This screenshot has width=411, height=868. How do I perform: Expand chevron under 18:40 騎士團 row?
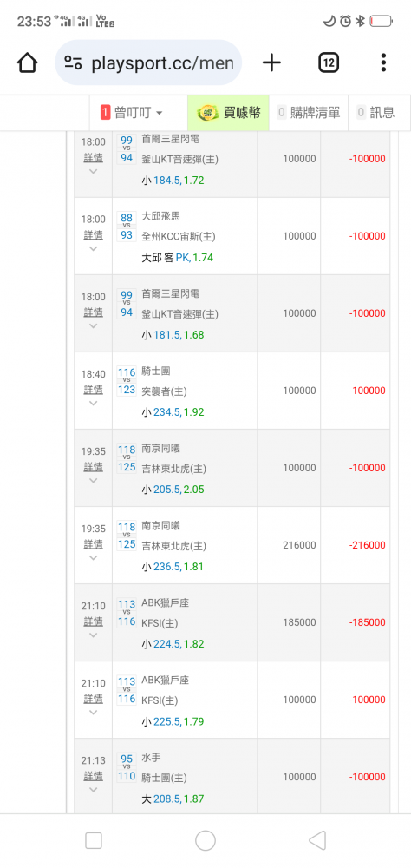pos(93,403)
